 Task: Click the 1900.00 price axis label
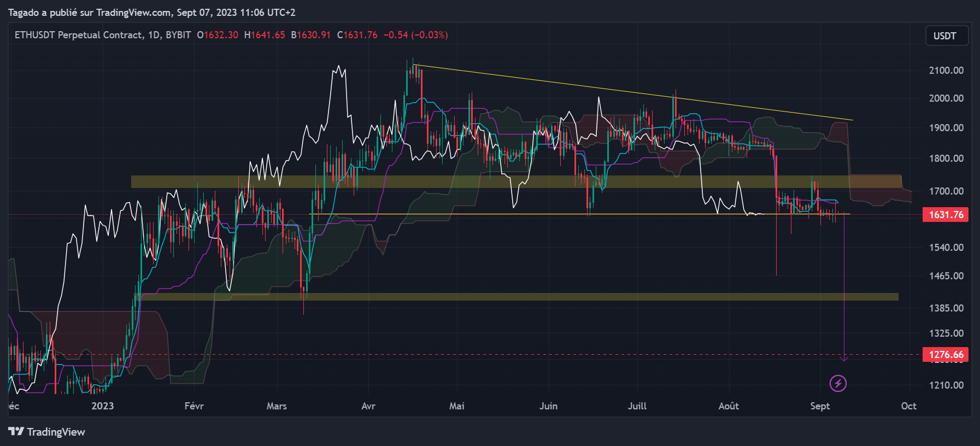[946, 128]
